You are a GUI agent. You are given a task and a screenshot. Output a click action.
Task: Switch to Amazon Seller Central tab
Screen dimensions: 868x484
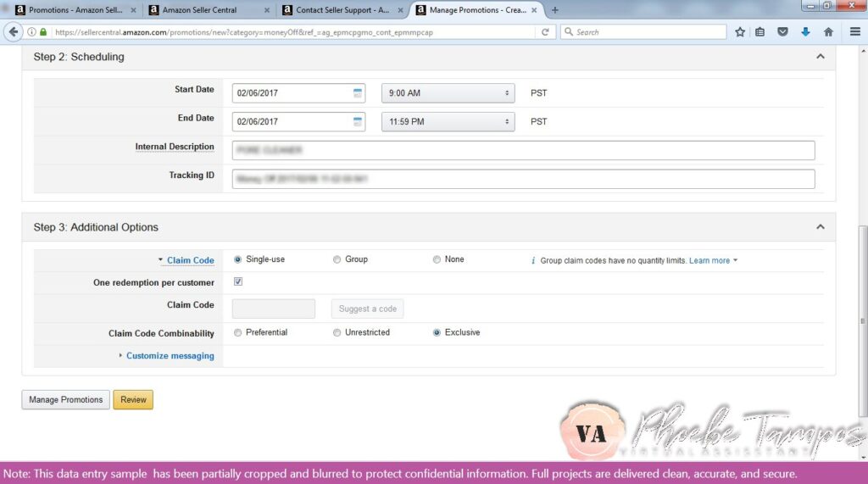(x=209, y=10)
